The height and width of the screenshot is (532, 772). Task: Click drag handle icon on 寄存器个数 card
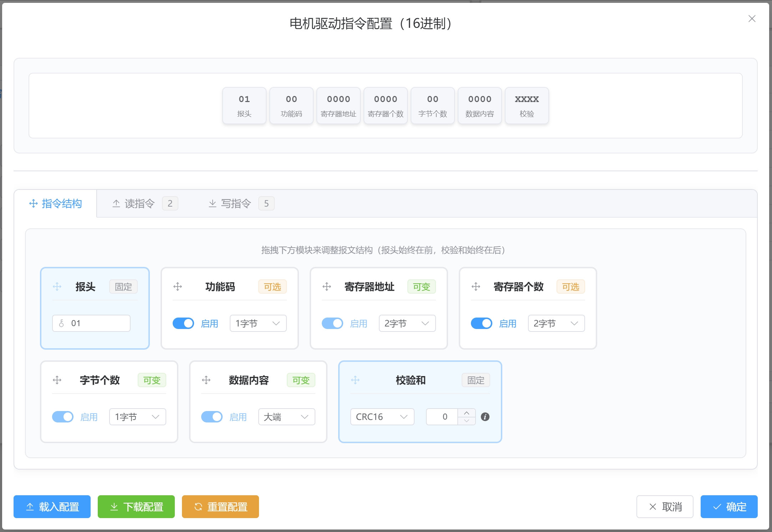click(476, 287)
